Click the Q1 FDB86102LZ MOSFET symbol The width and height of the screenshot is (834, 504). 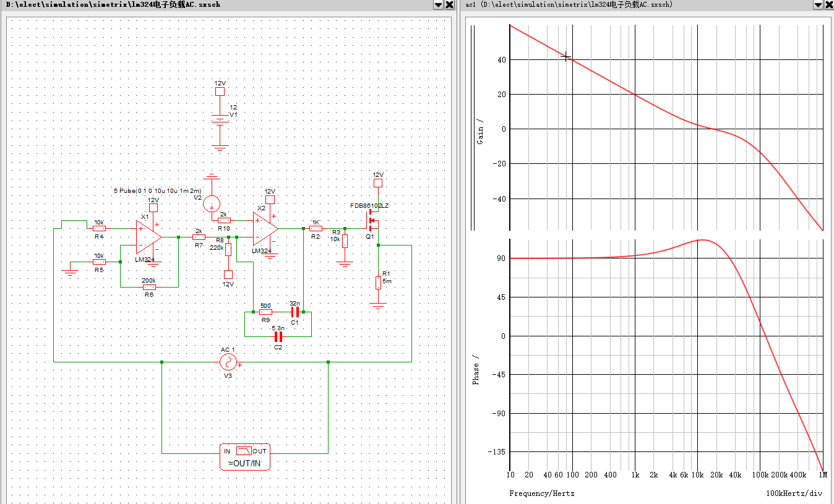point(373,221)
